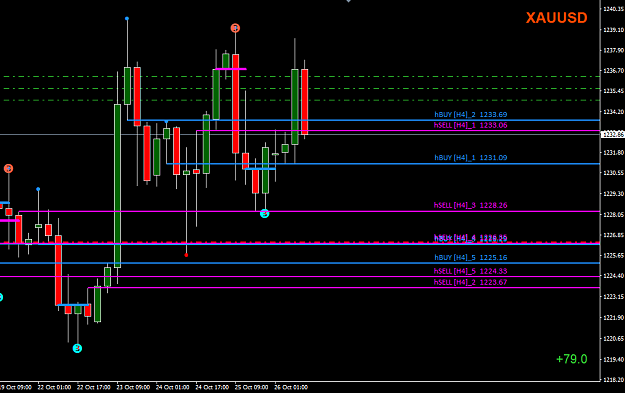The image size is (625, 393).
Task: Click the 22 Oct 01:00 time label
Action: click(54, 387)
